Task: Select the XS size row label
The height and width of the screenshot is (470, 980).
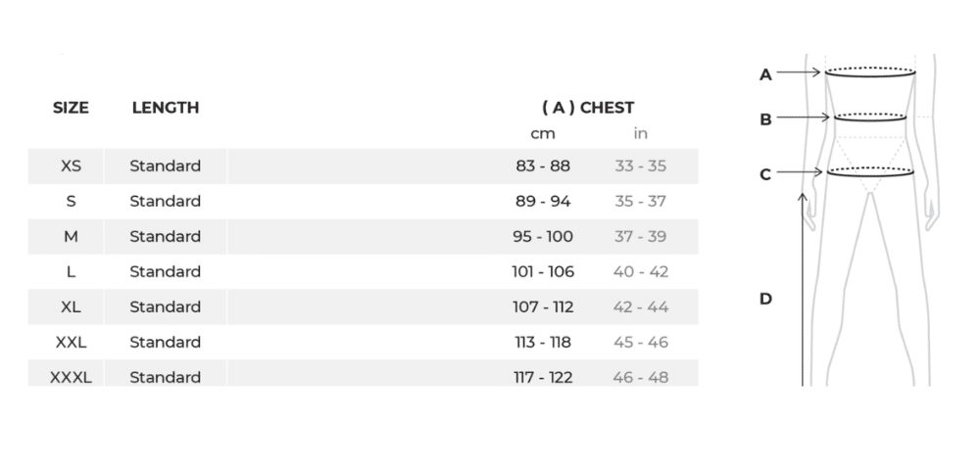Action: coord(71,166)
